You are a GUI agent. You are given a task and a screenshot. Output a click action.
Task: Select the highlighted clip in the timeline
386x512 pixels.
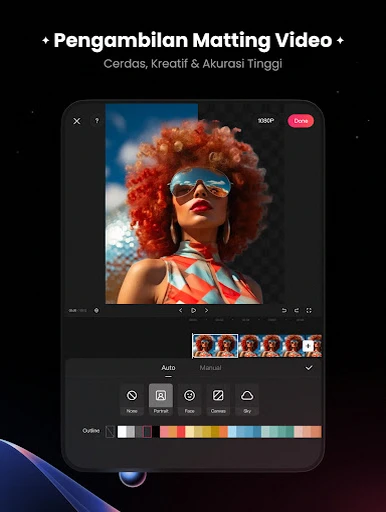coord(215,346)
